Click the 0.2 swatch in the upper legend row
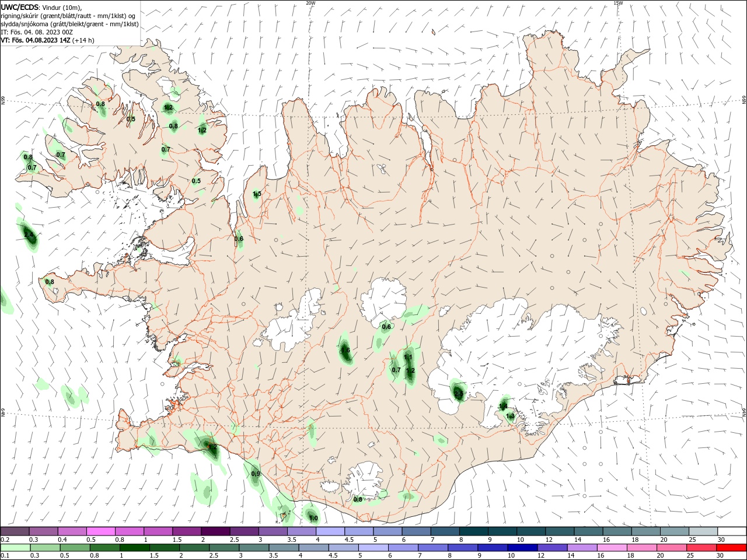 pyautogui.click(x=15, y=531)
